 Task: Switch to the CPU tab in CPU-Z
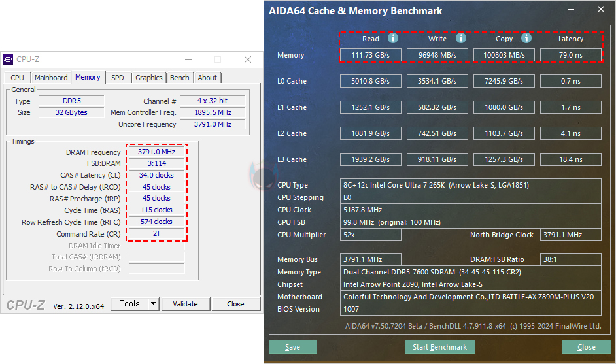pyautogui.click(x=17, y=78)
